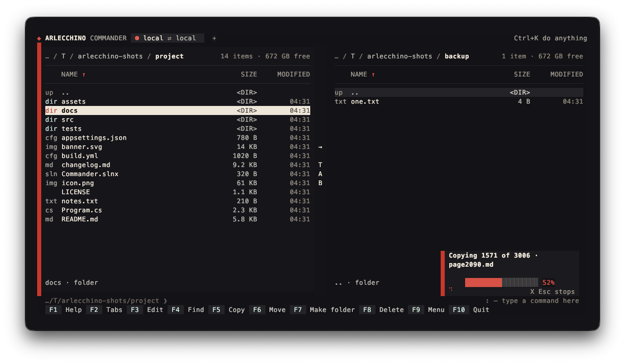This screenshot has height=364, width=625.
Task: Click 'arlecchino-shots' in the left breadcrumb
Action: (110, 56)
